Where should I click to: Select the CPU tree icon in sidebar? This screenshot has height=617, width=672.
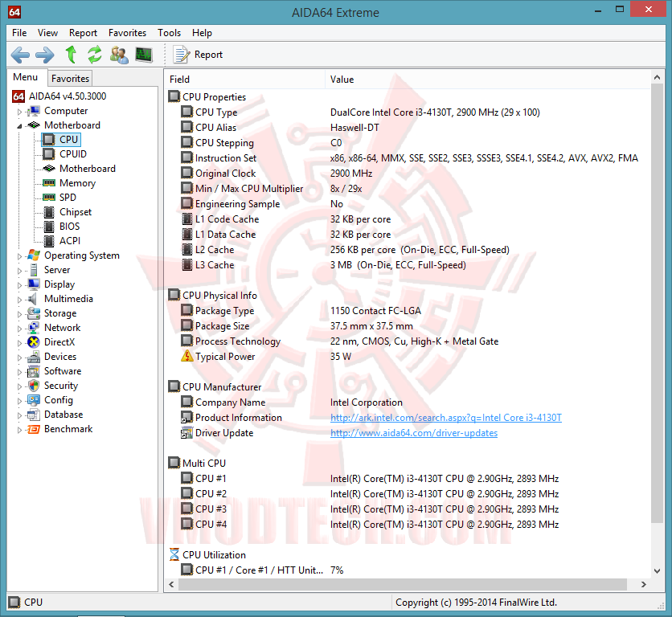tap(49, 140)
